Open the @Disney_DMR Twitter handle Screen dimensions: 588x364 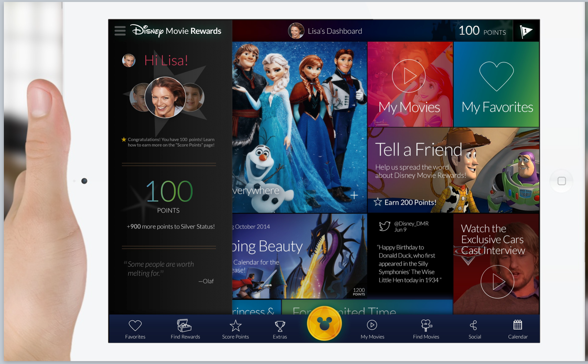[411, 224]
